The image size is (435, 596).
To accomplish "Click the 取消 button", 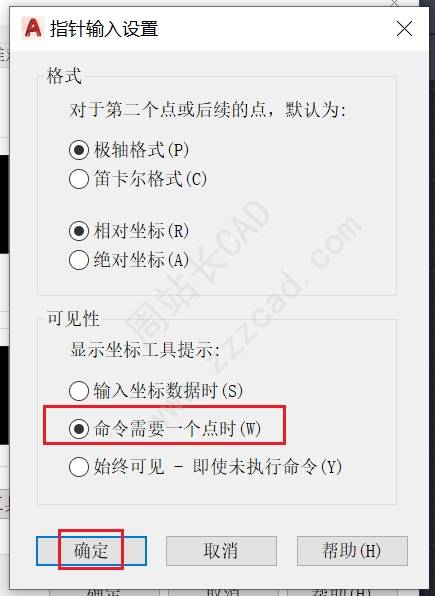I will (221, 551).
